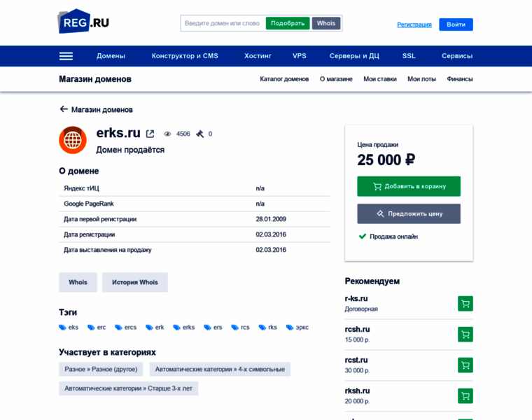532x420 pixels.
Task: Click the Магазин доменов back link text
Action: pos(101,110)
